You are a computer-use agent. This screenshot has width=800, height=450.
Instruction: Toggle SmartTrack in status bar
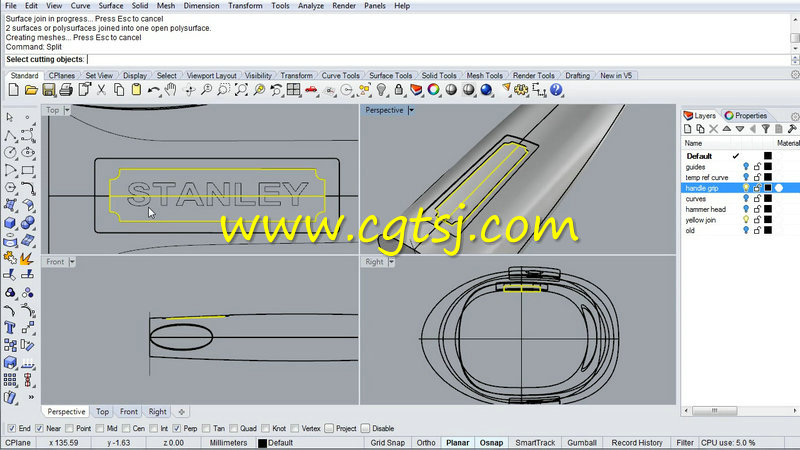535,443
